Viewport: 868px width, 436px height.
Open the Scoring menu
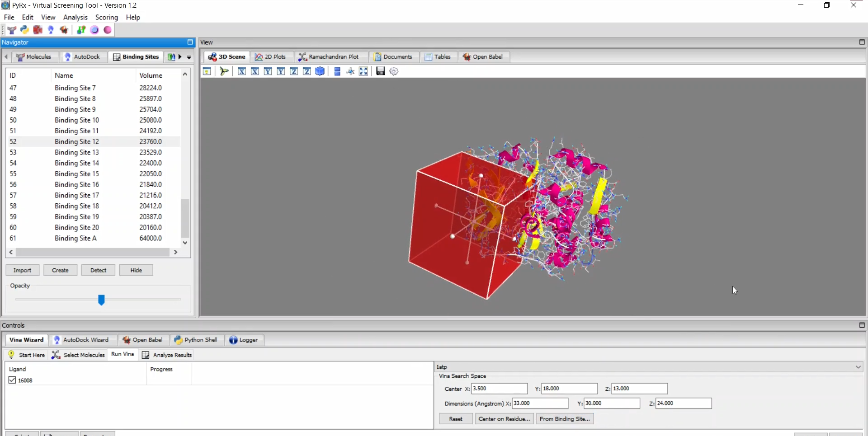[107, 17]
